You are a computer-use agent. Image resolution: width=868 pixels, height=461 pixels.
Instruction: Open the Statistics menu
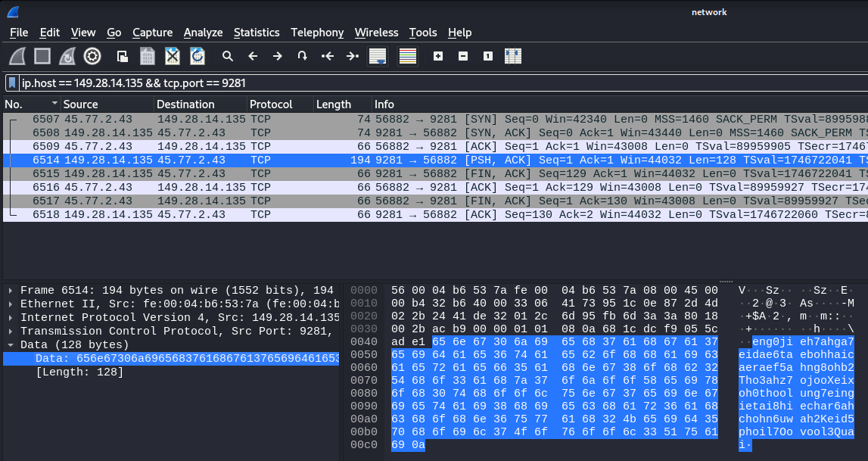257,33
